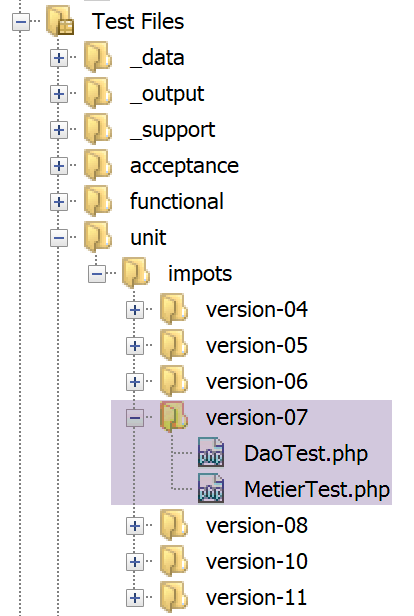This screenshot has width=414, height=616.
Task: Collapse the unit folder
Action: pos(59,238)
